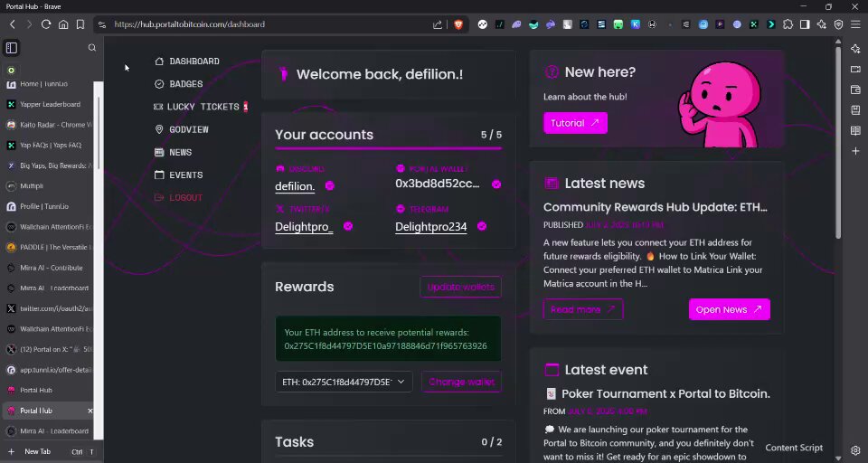This screenshot has width=868, height=463.
Task: Go forward using the browser forward arrow
Action: tap(29, 24)
